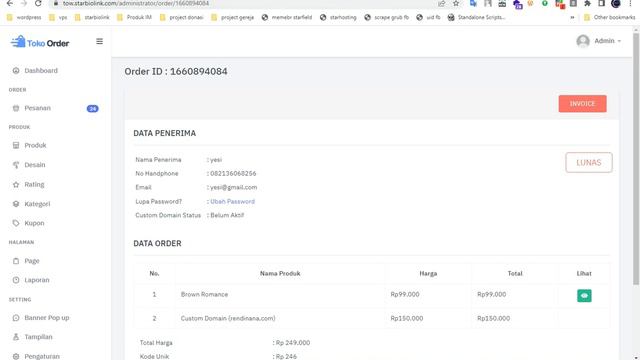Open Tampilan settings
This screenshot has height=360, width=640.
point(38,337)
